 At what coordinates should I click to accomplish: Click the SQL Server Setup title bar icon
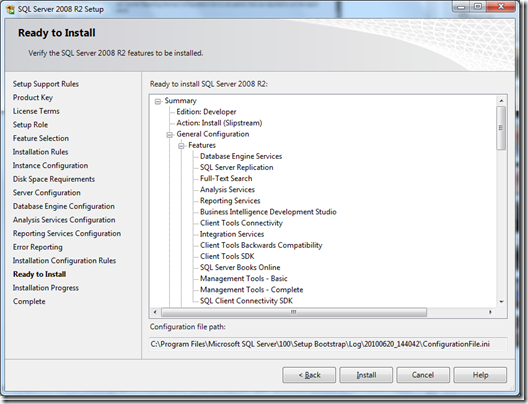coord(10,9)
